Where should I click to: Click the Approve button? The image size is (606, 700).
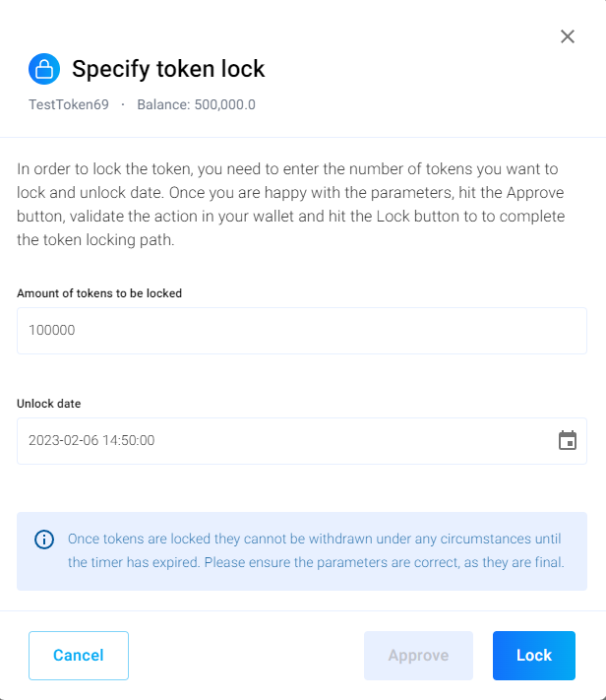(x=418, y=656)
